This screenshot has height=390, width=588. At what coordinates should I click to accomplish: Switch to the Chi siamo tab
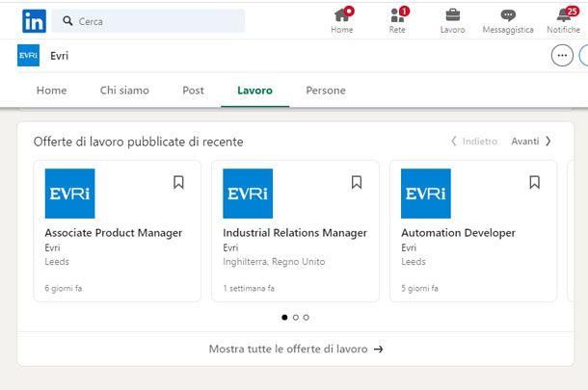(124, 91)
